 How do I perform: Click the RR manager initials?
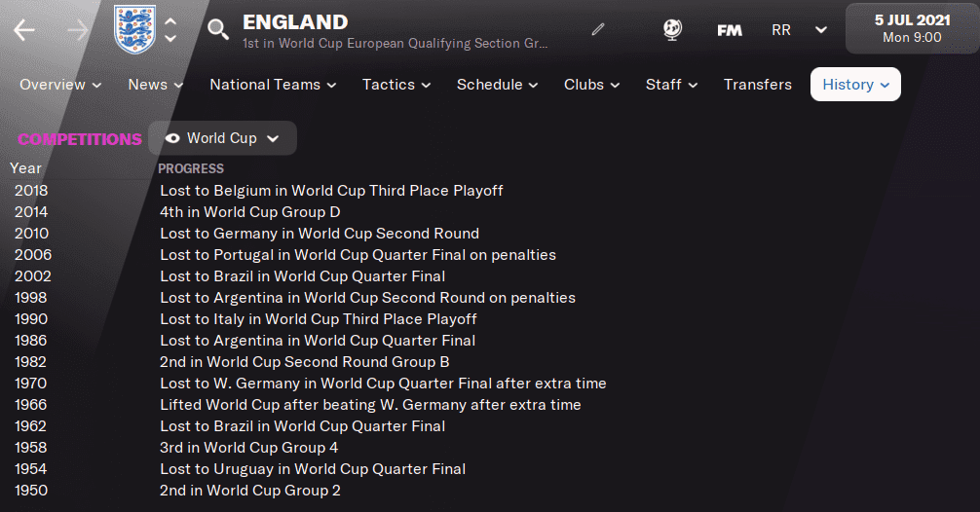pos(781,30)
